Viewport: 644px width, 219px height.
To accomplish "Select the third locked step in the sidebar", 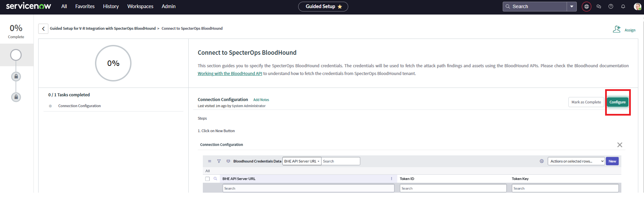I will [16, 97].
